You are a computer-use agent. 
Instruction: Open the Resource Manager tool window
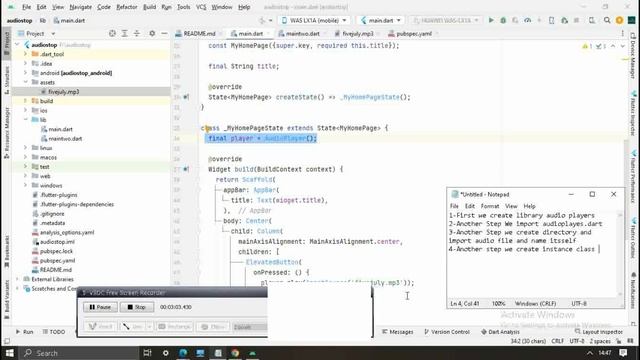pos(7,133)
